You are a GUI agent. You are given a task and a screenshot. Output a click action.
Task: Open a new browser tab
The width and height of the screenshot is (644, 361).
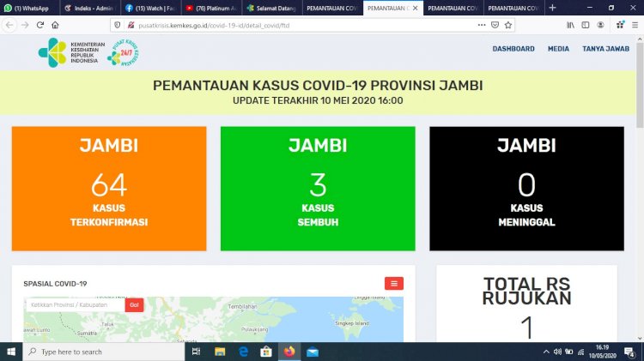coord(552,8)
